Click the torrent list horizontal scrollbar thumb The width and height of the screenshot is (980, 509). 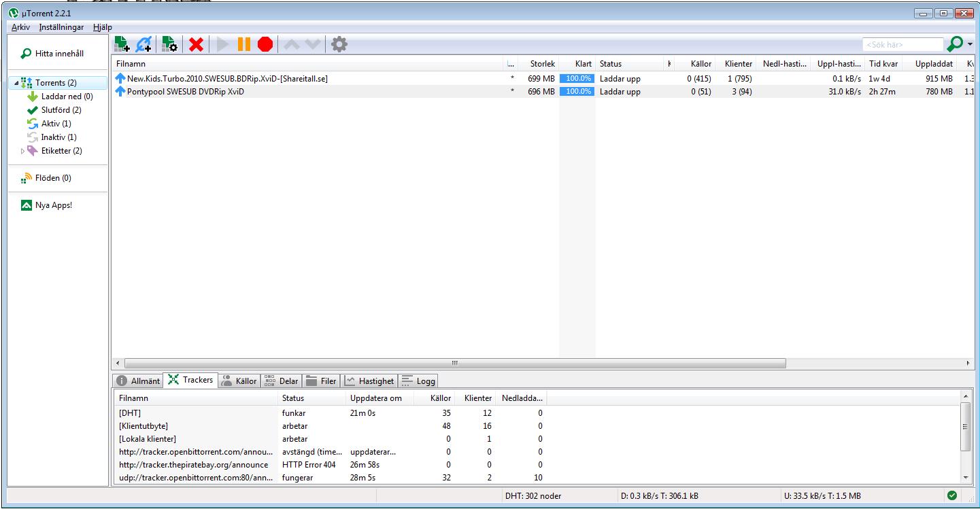click(x=455, y=363)
